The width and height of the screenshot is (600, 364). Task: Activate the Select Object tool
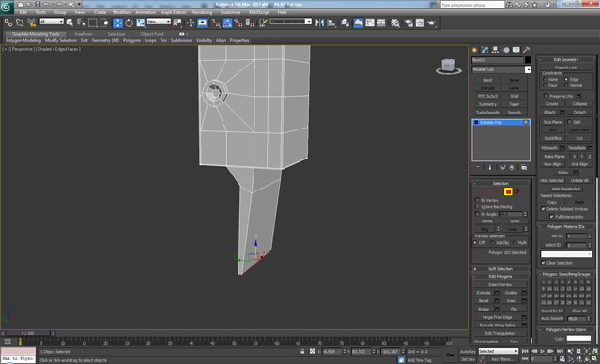[69, 23]
